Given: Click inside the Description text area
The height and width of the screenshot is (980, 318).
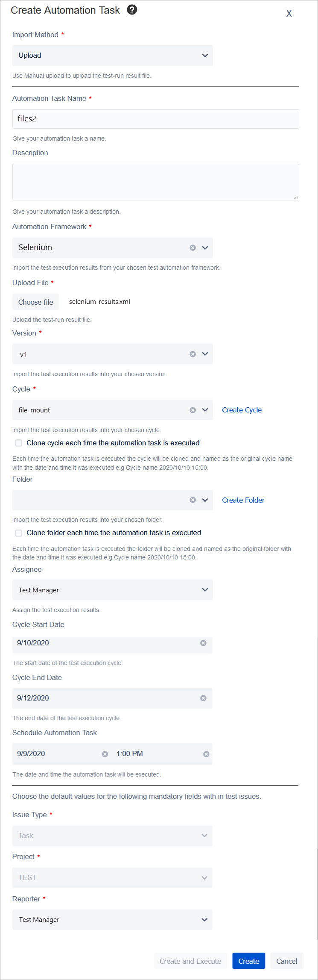Looking at the screenshot, I should click(x=155, y=182).
